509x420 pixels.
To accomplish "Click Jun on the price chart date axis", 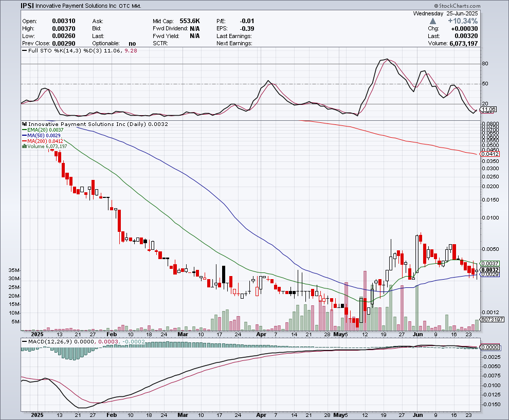I will pyautogui.click(x=418, y=334).
